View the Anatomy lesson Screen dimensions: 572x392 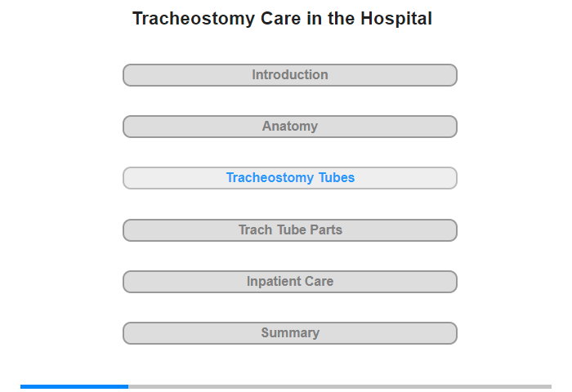pyautogui.click(x=290, y=127)
